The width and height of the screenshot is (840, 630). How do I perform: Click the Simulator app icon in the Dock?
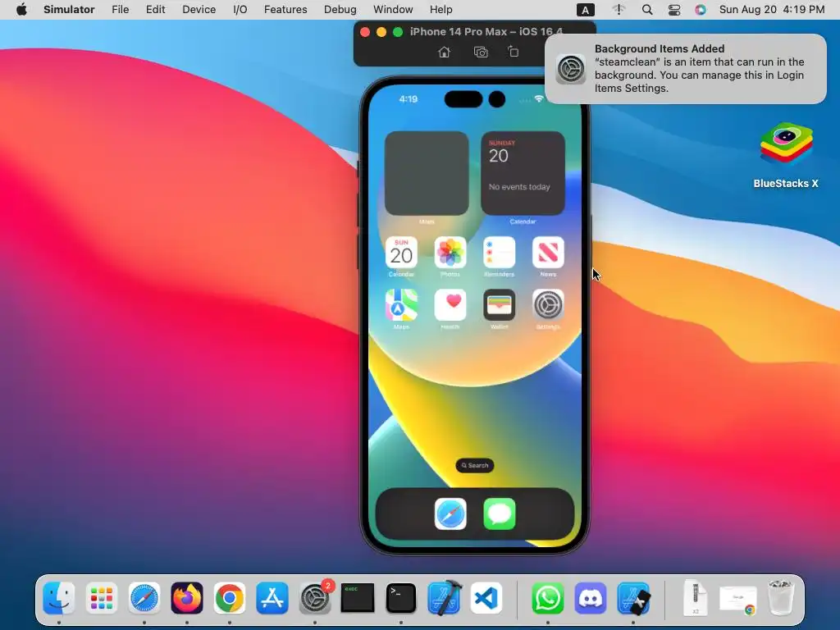point(633,598)
